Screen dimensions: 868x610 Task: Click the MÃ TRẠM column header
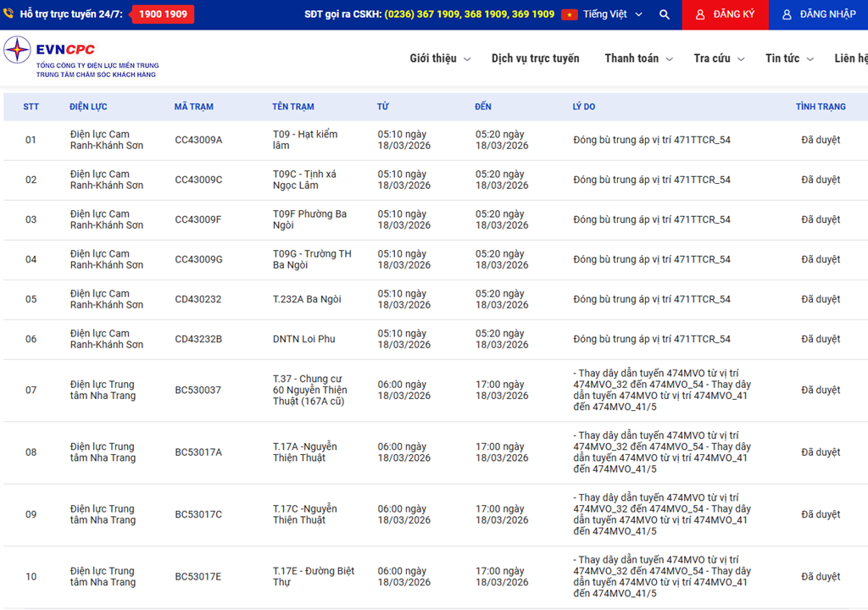194,107
